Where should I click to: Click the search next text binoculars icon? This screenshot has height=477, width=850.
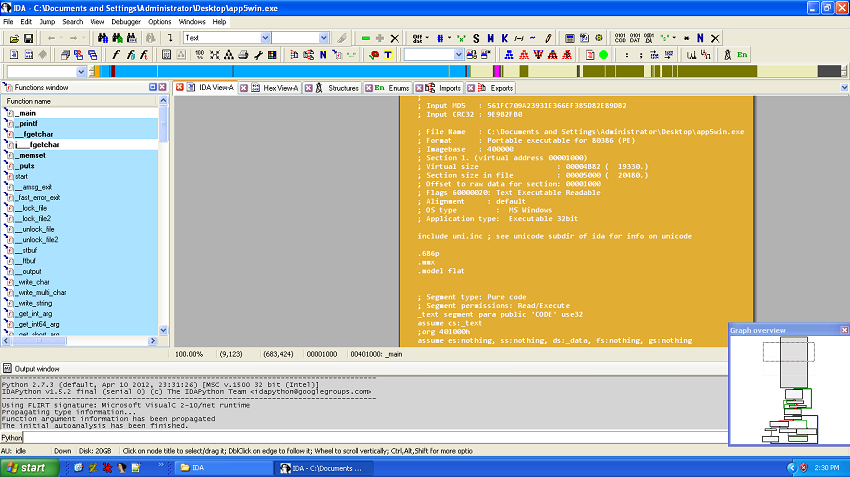[117, 38]
